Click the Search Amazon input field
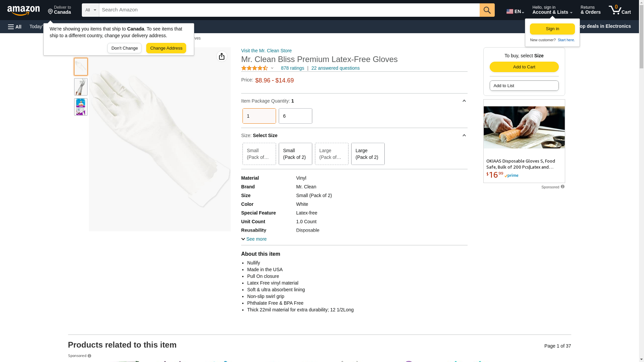644x362 pixels. pyautogui.click(x=289, y=10)
